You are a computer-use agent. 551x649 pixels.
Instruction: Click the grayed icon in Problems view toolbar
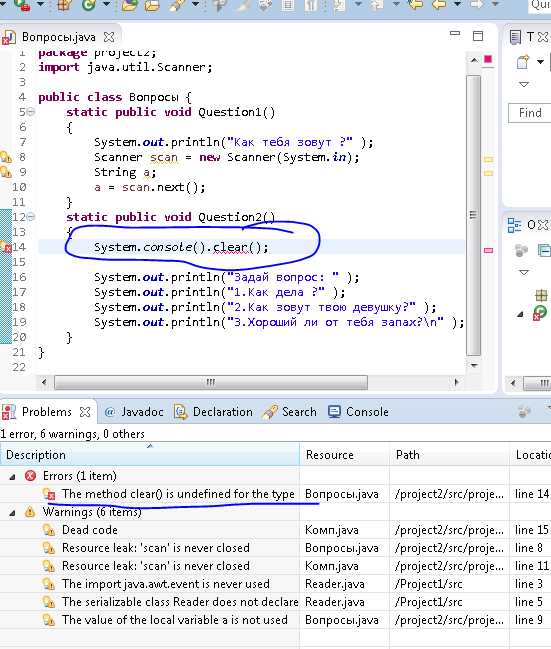tap(524, 412)
